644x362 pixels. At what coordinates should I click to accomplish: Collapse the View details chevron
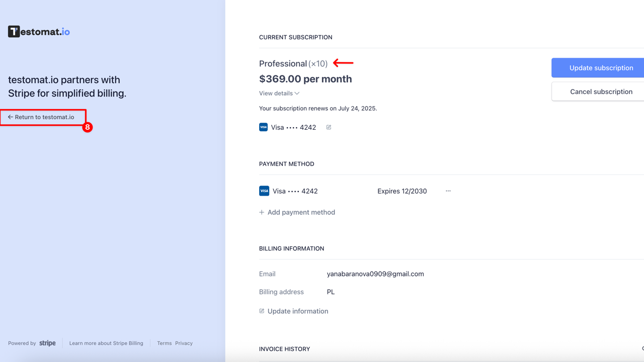pos(296,93)
